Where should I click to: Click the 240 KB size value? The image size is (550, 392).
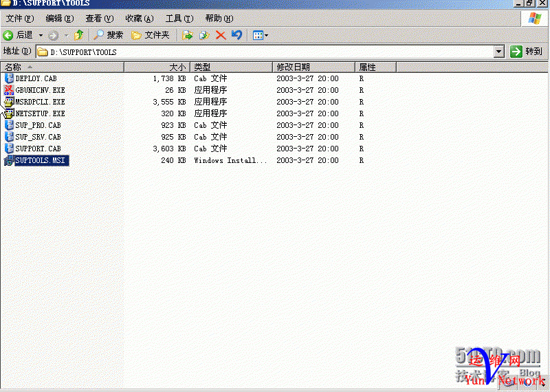pyautogui.click(x=174, y=160)
